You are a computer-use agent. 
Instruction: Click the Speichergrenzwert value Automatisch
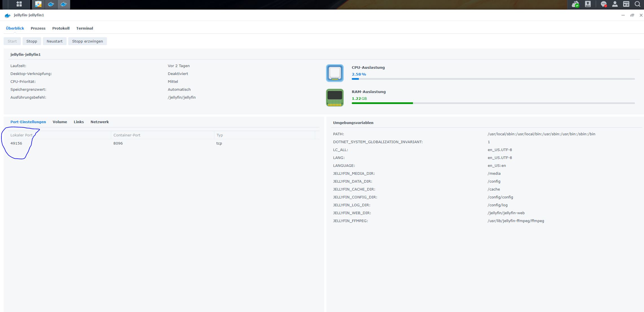click(179, 89)
